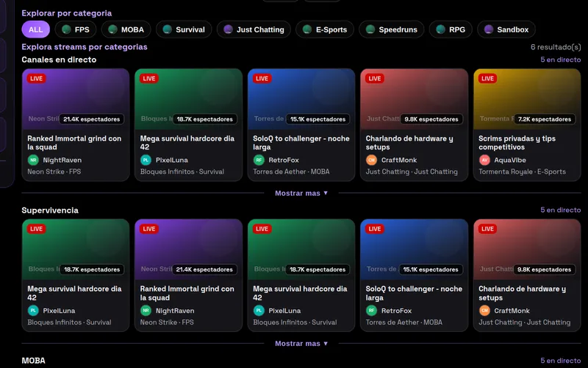This screenshot has width=588, height=368.
Task: Expand Mostrar mas under Supervivencia
Action: click(x=301, y=343)
